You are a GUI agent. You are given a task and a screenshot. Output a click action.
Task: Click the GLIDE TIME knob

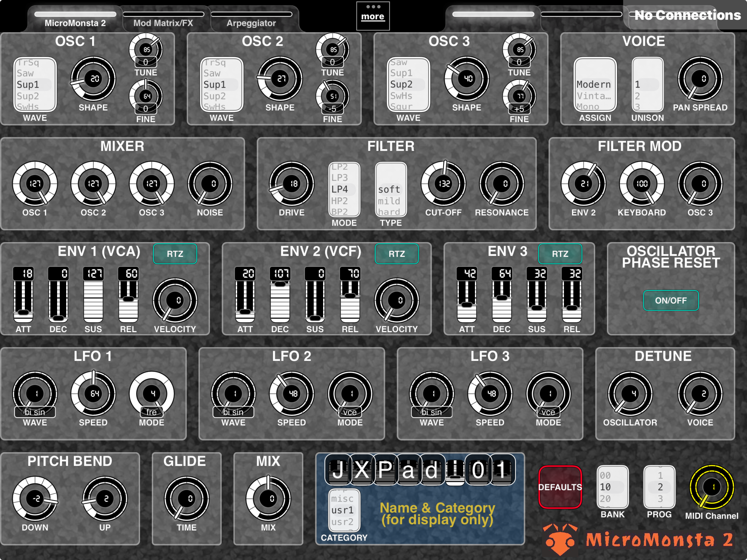click(187, 499)
